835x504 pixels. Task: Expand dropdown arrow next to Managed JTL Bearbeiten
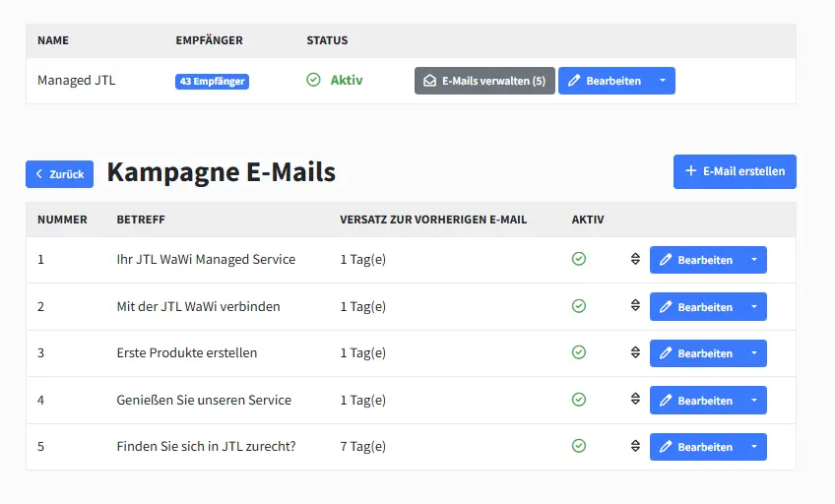click(x=663, y=81)
